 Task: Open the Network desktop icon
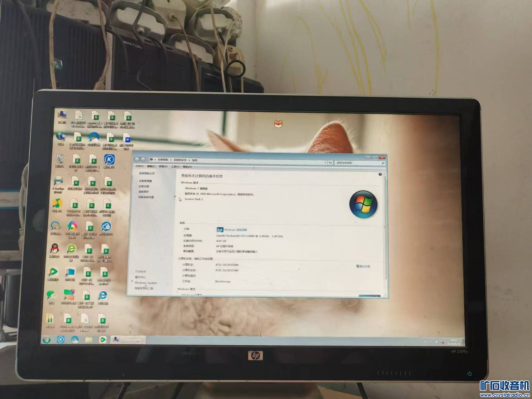tap(61, 139)
